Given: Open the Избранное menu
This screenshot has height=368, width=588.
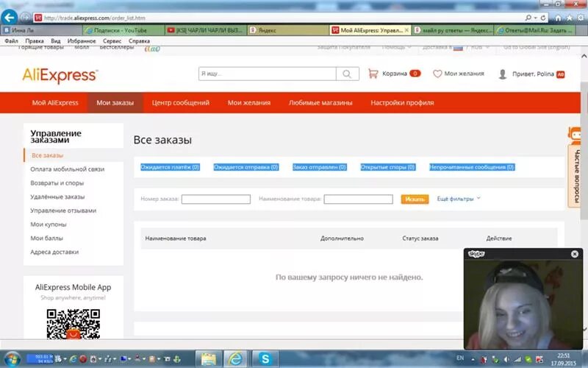Looking at the screenshot, I should tap(82, 41).
